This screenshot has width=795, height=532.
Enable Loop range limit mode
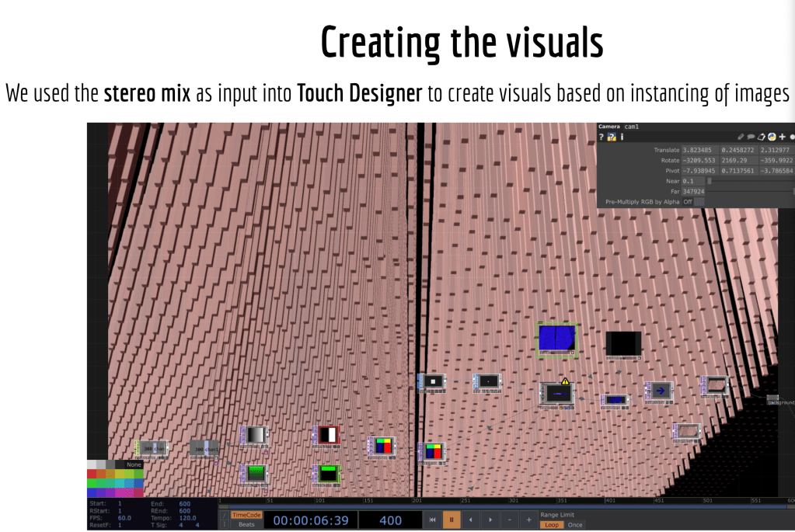point(552,525)
